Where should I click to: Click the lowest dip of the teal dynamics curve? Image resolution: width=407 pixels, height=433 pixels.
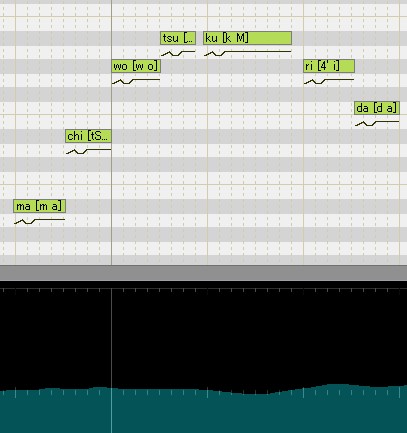253,394
